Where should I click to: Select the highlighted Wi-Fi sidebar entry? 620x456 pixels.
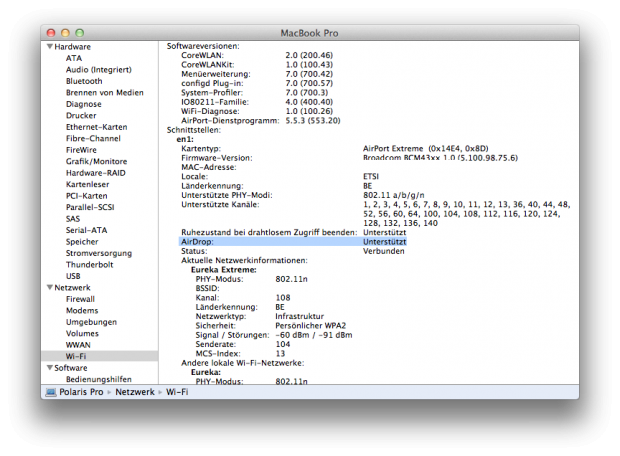(100, 356)
